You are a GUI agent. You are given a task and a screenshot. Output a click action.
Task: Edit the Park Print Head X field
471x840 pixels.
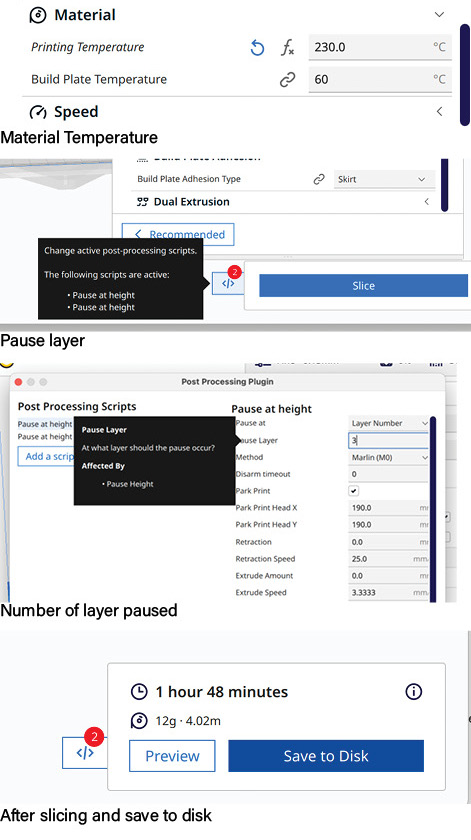coord(388,508)
